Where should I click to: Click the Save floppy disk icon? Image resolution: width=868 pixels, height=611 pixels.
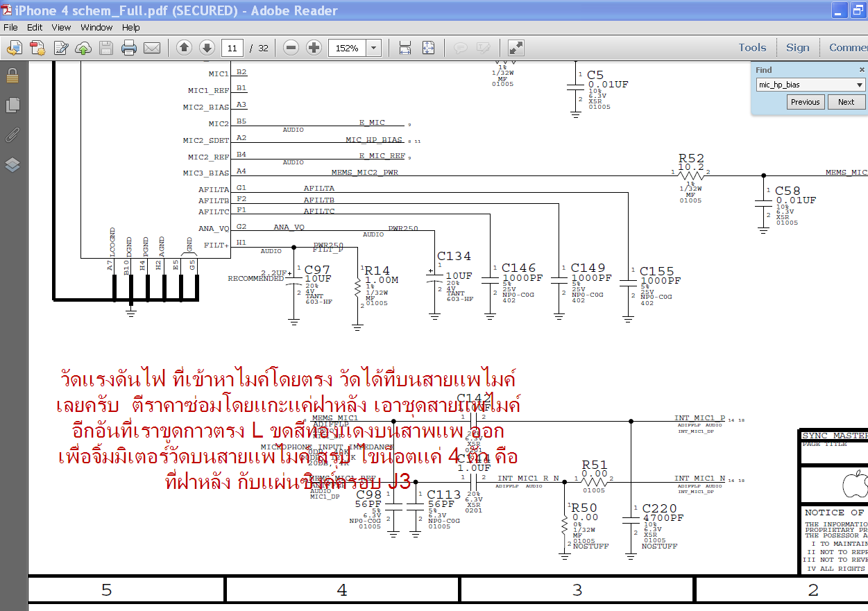(x=106, y=48)
